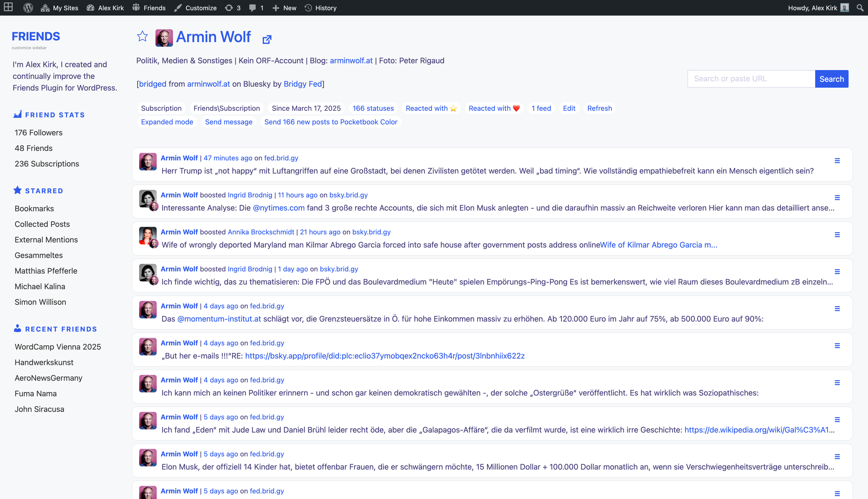Click the Recent Friends person icon
The width and height of the screenshot is (868, 499).
18,328
